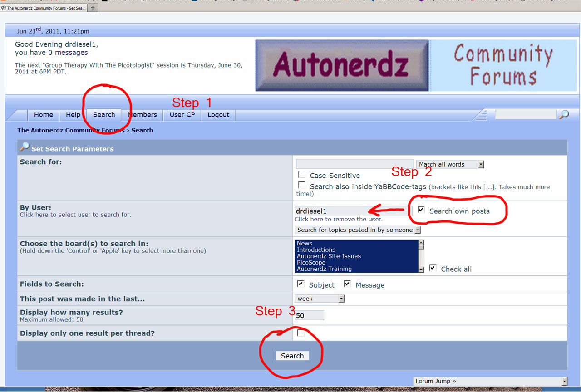581x392 pixels.
Task: Open the User CP tab
Action: [182, 115]
